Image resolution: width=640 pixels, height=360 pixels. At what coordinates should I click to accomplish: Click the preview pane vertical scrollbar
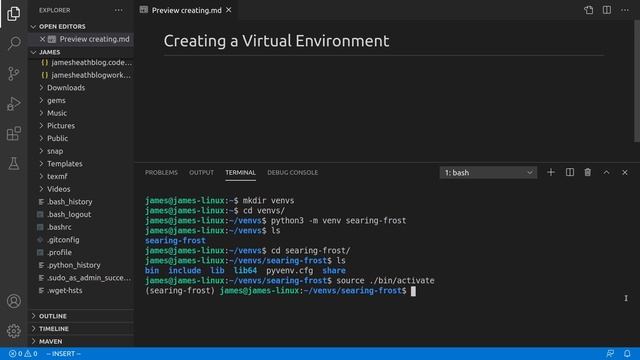(x=636, y=82)
